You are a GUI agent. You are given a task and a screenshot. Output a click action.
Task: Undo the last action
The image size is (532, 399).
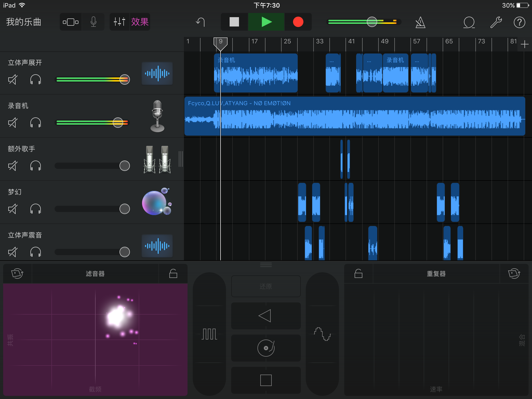[200, 22]
